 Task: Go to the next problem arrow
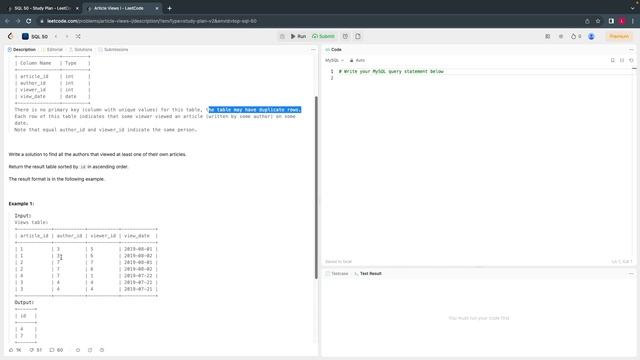67,36
